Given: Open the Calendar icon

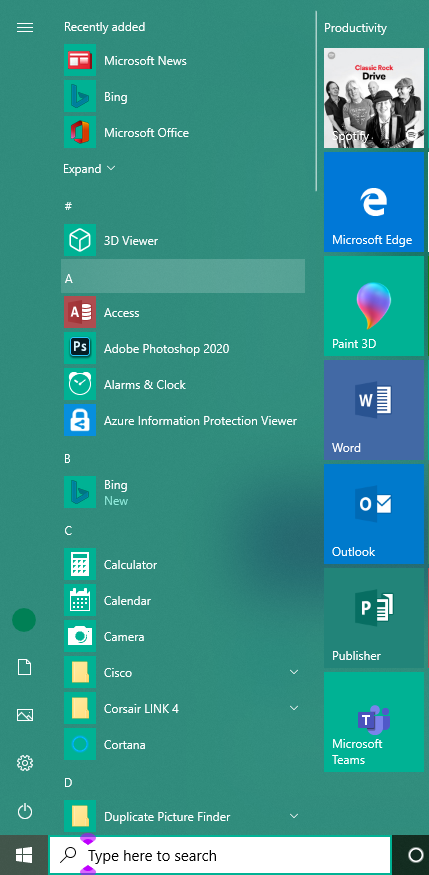Looking at the screenshot, I should (80, 600).
